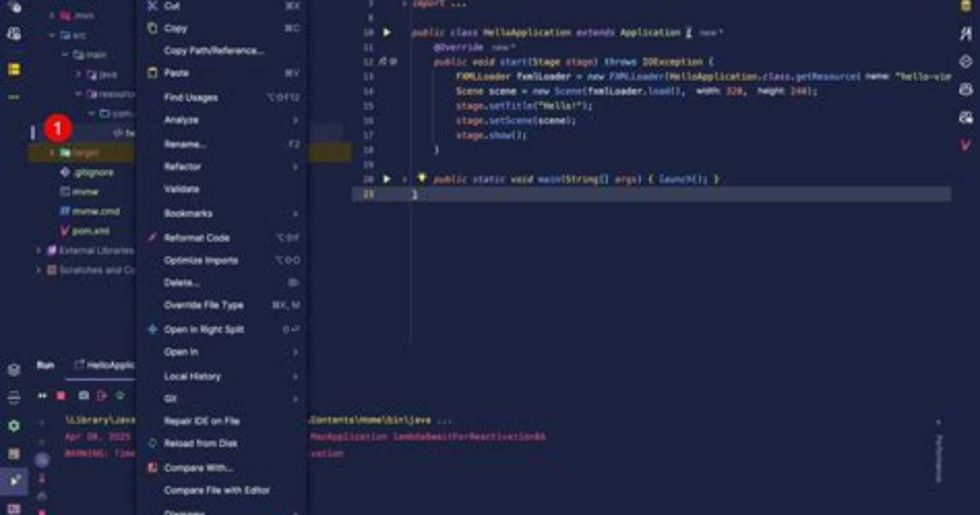Click the second icon in the left tool strip
The width and height of the screenshot is (980, 515).
click(x=14, y=33)
